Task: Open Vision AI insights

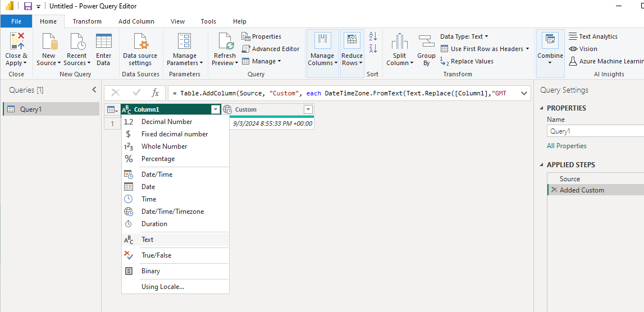Action: 583,49
